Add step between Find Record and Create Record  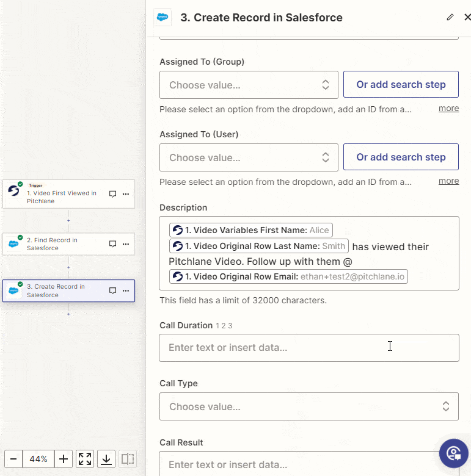[x=68, y=267]
